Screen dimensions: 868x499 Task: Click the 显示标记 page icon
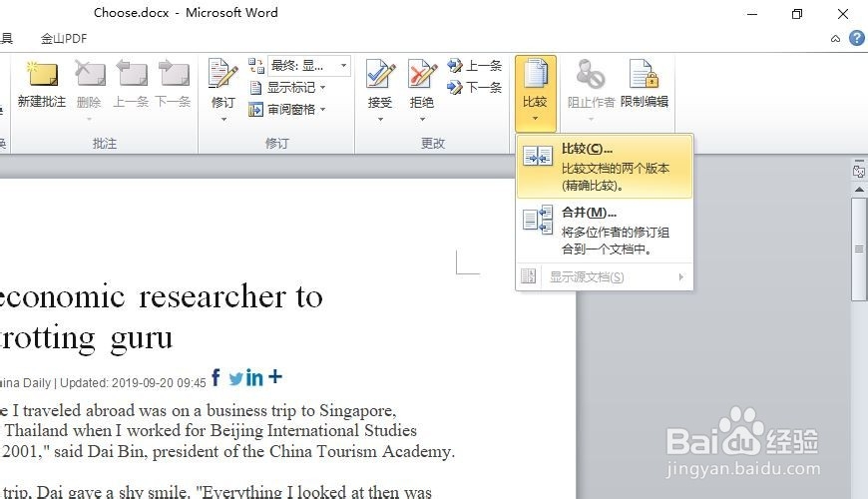(x=255, y=88)
